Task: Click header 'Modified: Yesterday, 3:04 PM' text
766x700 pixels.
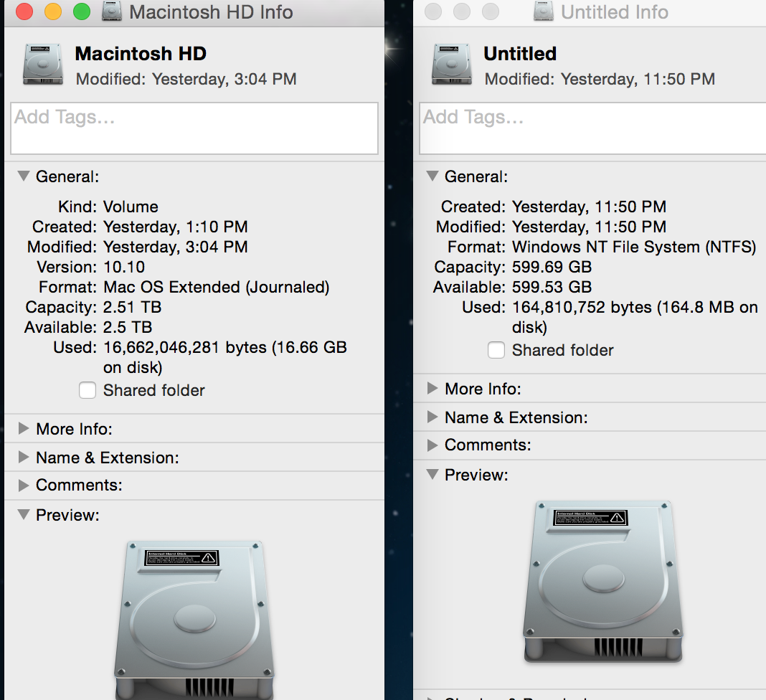Action: (186, 79)
